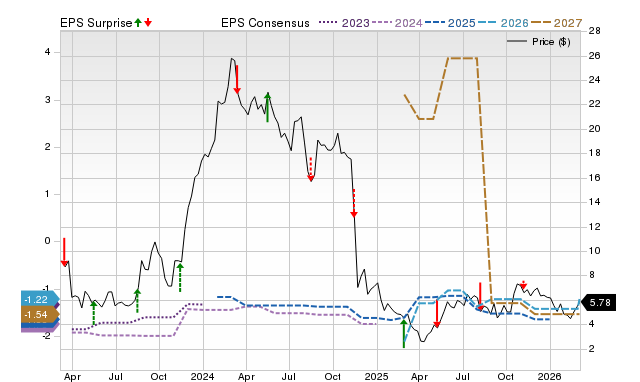The width and height of the screenshot is (640, 382).
Task: Click the 10 value on the price axis
Action: (595, 251)
